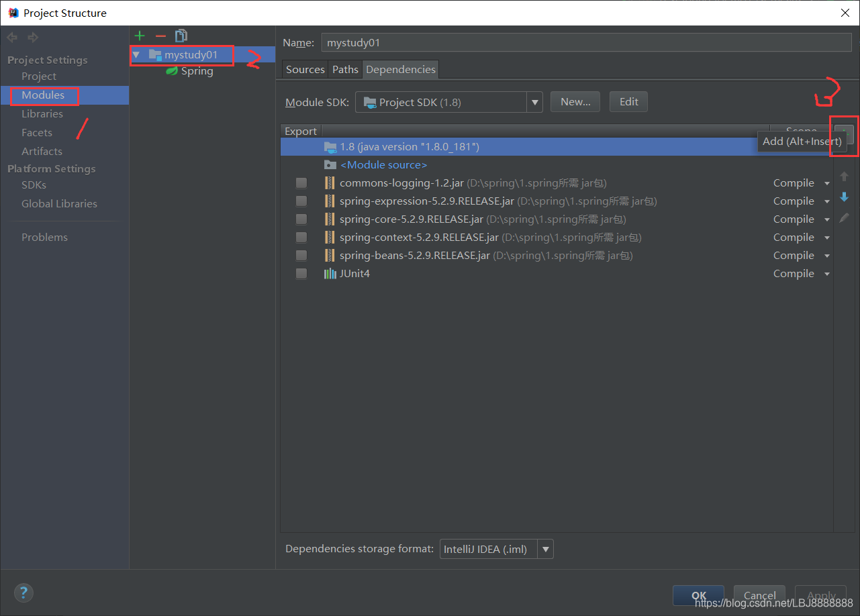
Task: Click the IntelliJ icon in title bar
Action: [x=13, y=13]
